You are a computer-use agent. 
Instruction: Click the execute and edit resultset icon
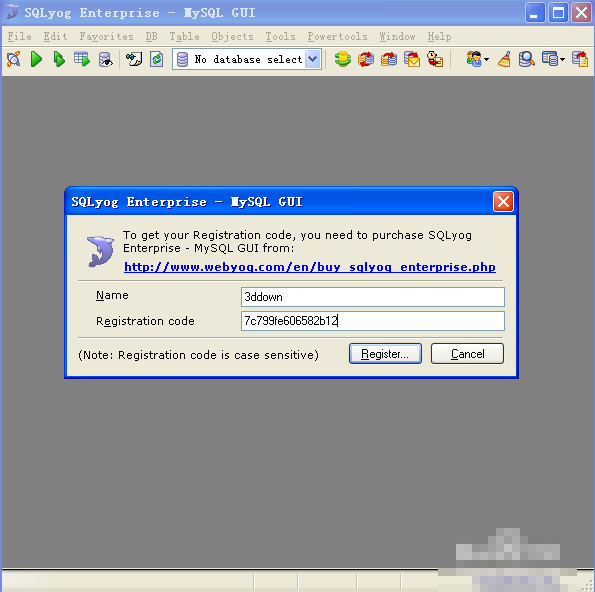(x=82, y=59)
